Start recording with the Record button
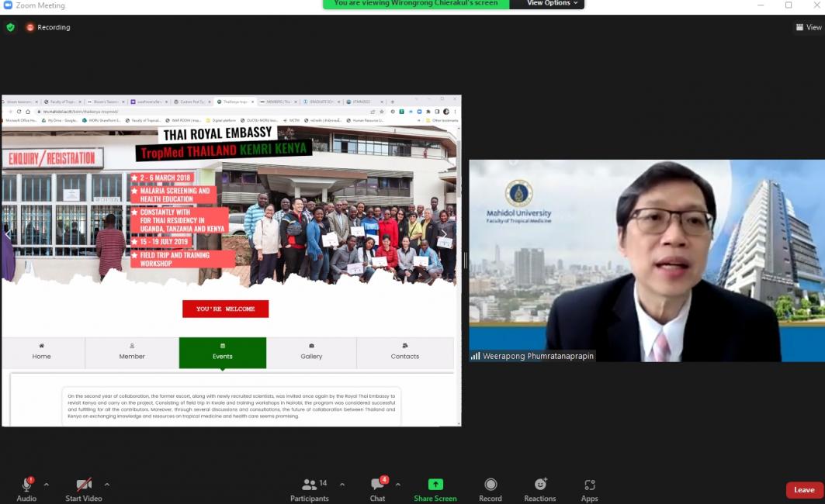The image size is (825, 504). click(490, 489)
